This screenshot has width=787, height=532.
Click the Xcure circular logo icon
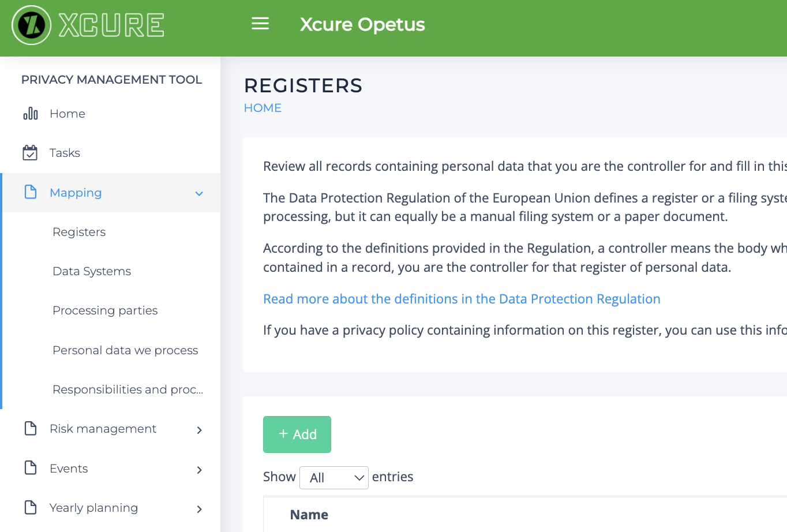tap(31, 25)
